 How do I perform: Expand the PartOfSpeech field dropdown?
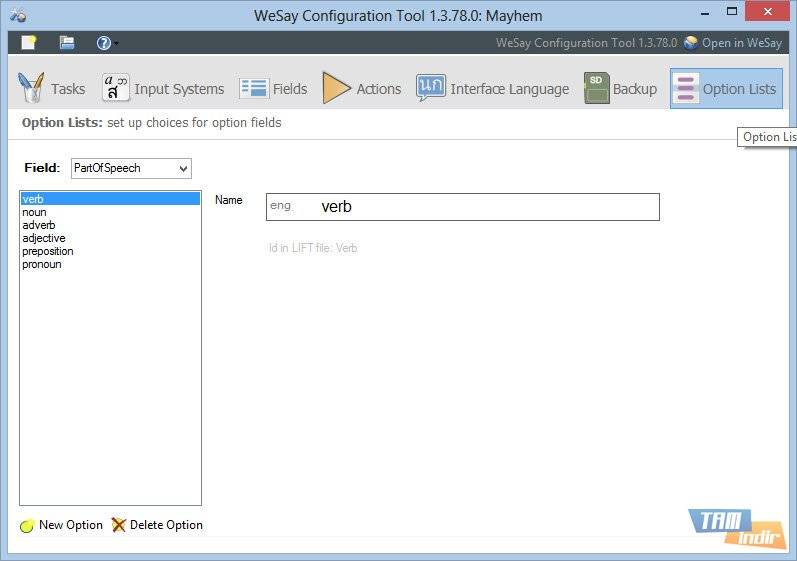[131, 169]
